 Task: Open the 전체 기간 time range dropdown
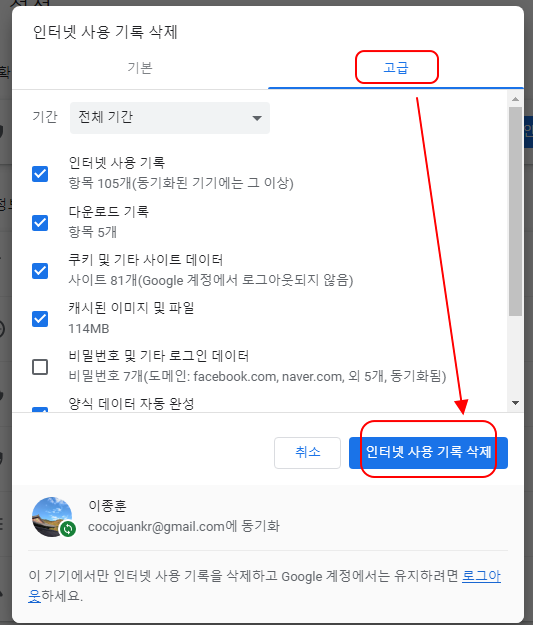click(170, 118)
